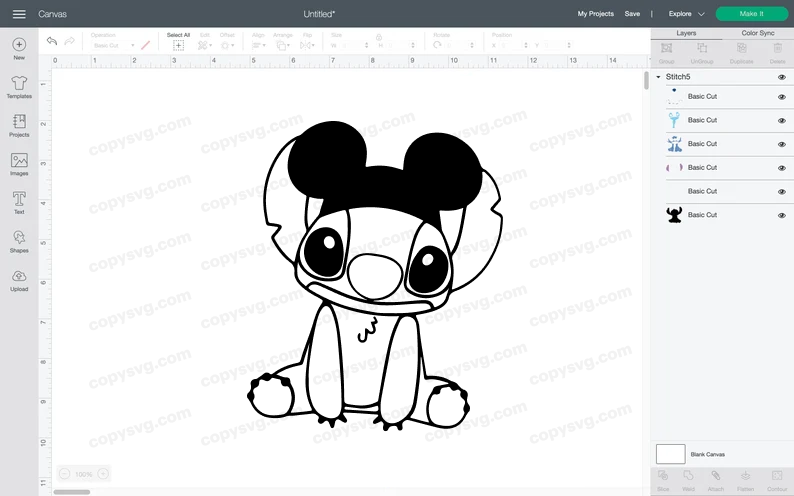Toggle eye for the light-blue ears layer
This screenshot has width=794, height=496.
point(782,120)
